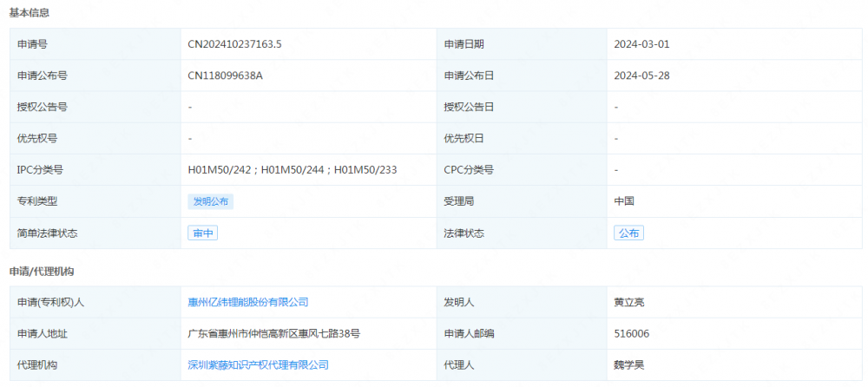Click the application date 2024-03-01
The image size is (868, 387).
641,44
